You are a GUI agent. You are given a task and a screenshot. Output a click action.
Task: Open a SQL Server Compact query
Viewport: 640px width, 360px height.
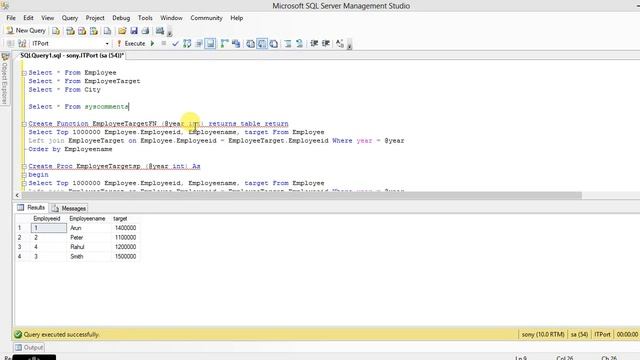107,31
